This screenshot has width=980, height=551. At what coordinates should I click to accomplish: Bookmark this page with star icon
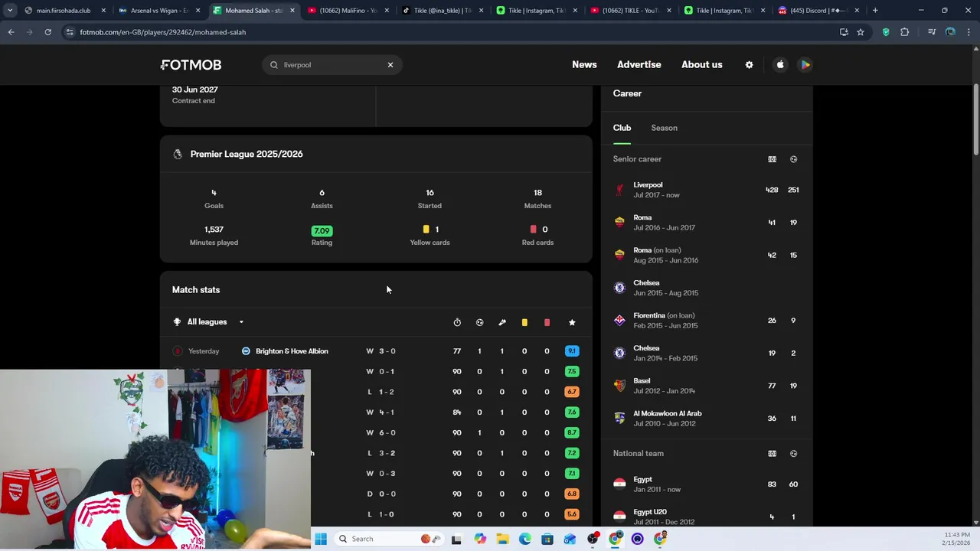tap(861, 32)
